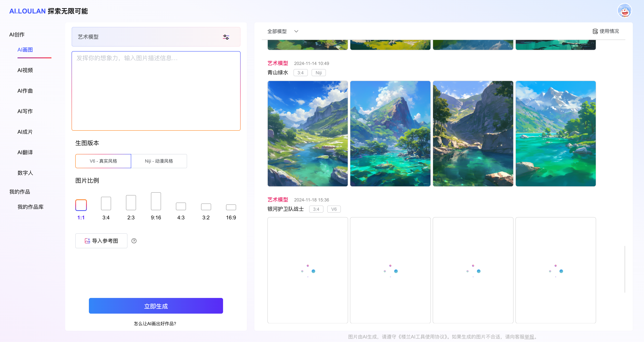
Task: Select the 9:16 portrait ratio icon
Action: [x=156, y=201]
